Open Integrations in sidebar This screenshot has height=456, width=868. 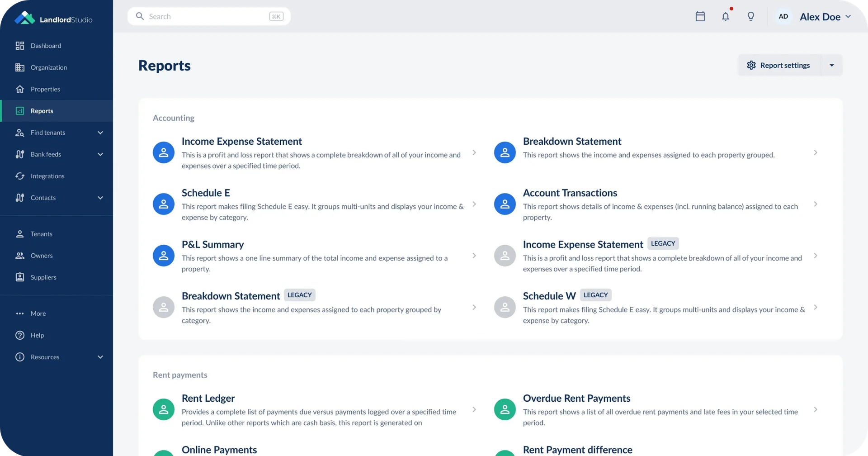coord(57,176)
